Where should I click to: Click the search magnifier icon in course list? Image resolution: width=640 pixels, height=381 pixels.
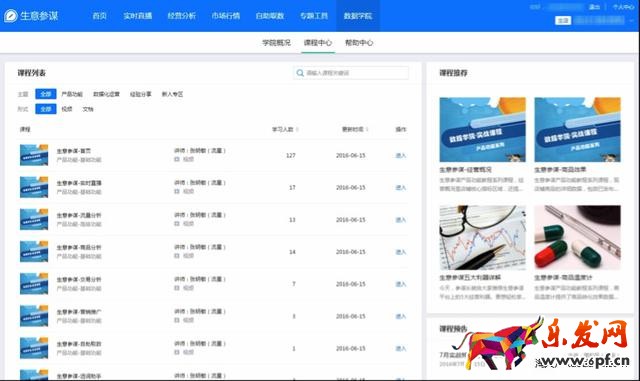(x=300, y=73)
